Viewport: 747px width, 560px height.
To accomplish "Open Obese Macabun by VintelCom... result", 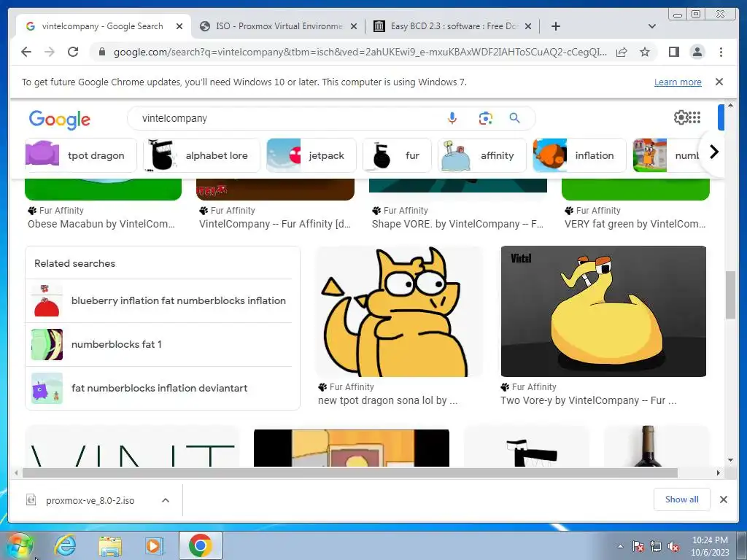I will point(101,224).
